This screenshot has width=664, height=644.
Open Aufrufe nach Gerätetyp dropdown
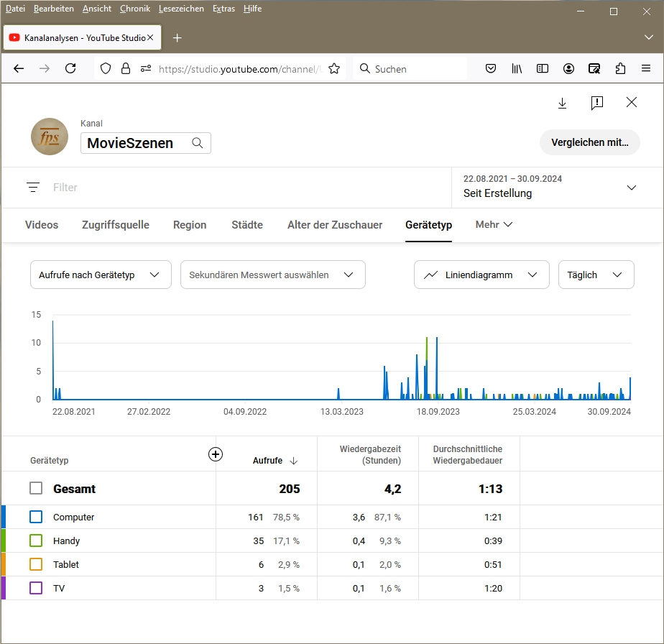point(101,275)
